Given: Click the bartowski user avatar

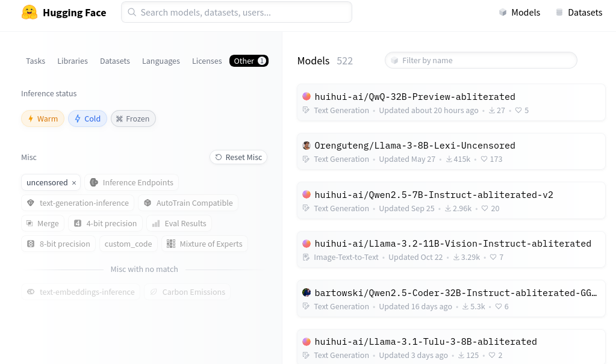Looking at the screenshot, I should 306,292.
